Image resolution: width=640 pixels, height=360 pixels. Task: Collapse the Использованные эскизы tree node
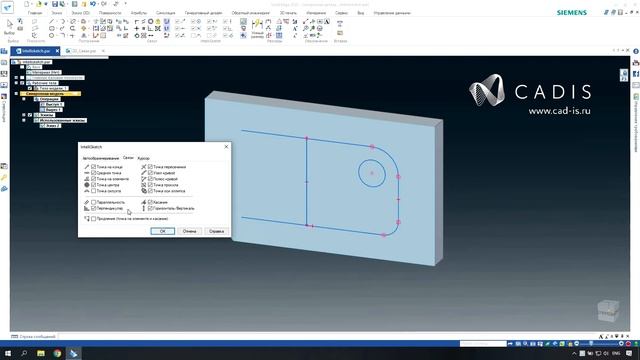pyautogui.click(x=24, y=120)
